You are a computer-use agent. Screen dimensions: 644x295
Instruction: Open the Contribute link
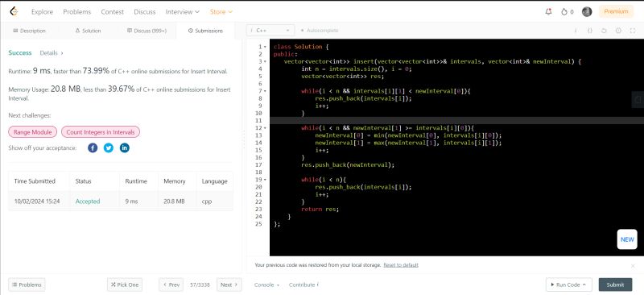click(303, 285)
